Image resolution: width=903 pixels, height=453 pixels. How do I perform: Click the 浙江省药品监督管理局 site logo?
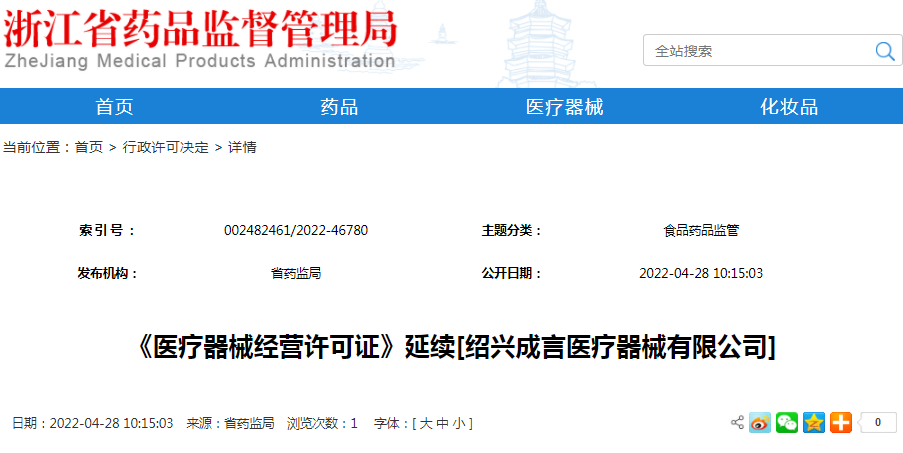[200, 29]
